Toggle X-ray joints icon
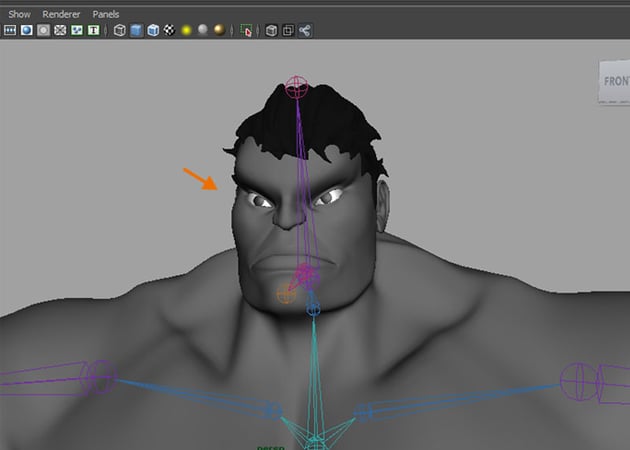Viewport: 630px width, 450px height. pyautogui.click(x=305, y=30)
